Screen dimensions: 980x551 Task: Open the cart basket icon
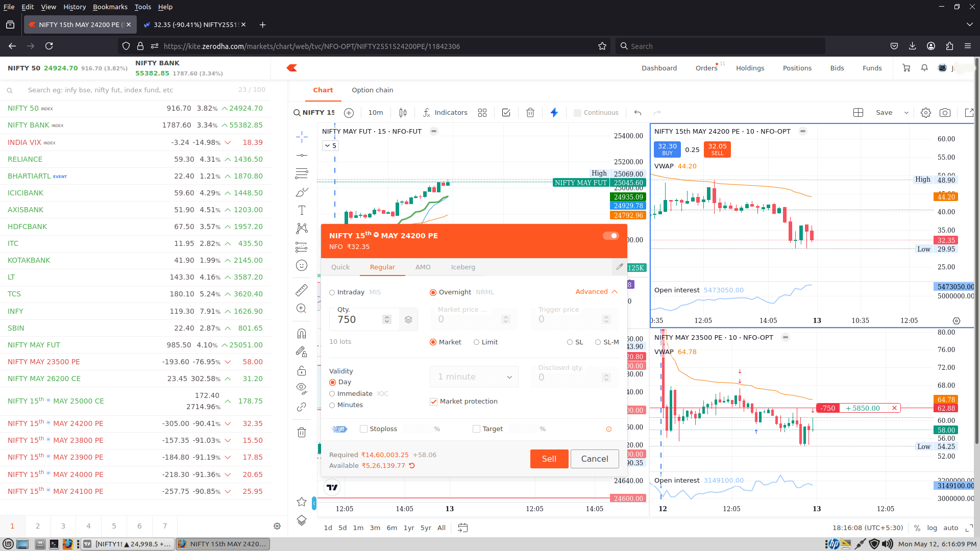906,68
